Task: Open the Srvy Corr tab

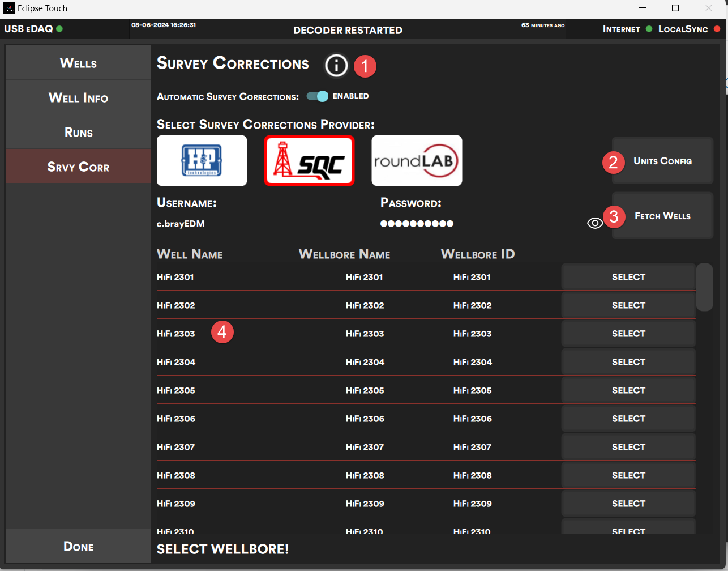Action: pyautogui.click(x=78, y=167)
